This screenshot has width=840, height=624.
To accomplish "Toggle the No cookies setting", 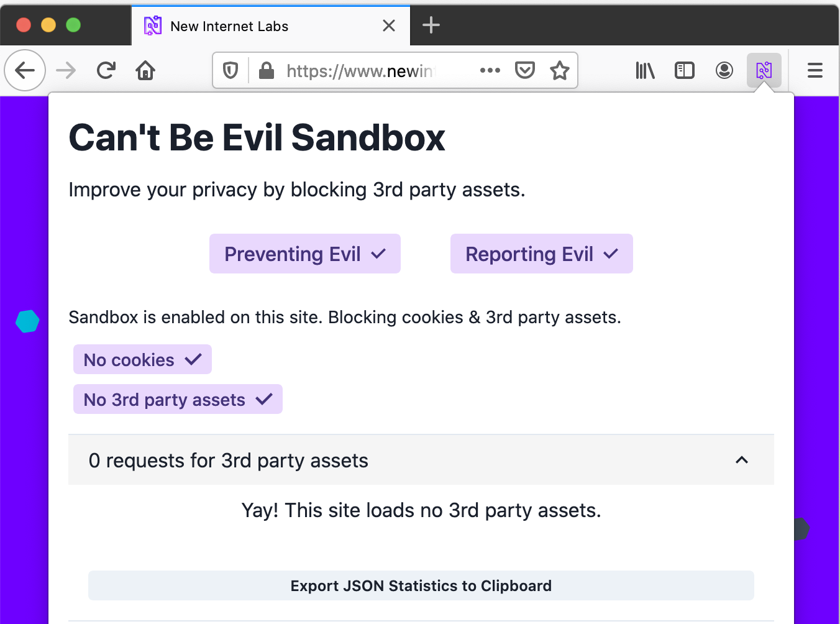I will tap(142, 359).
